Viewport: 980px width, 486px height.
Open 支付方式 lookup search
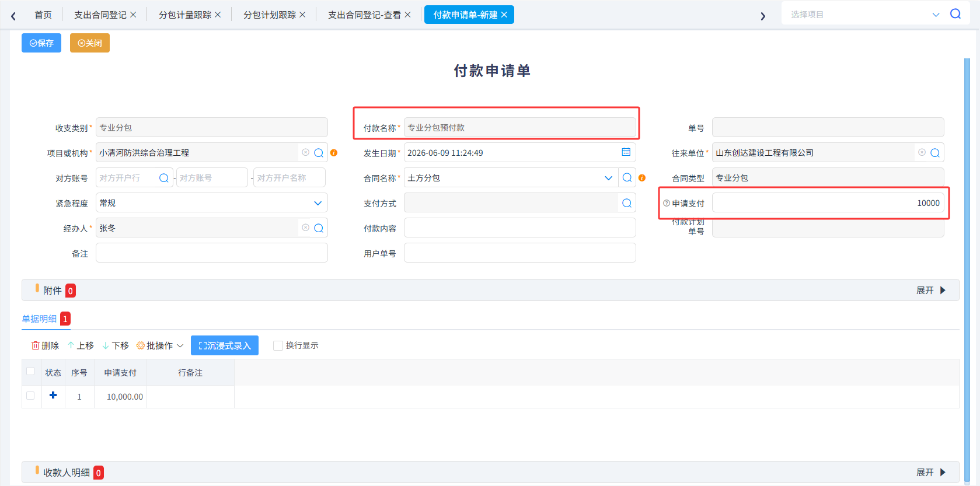point(627,203)
